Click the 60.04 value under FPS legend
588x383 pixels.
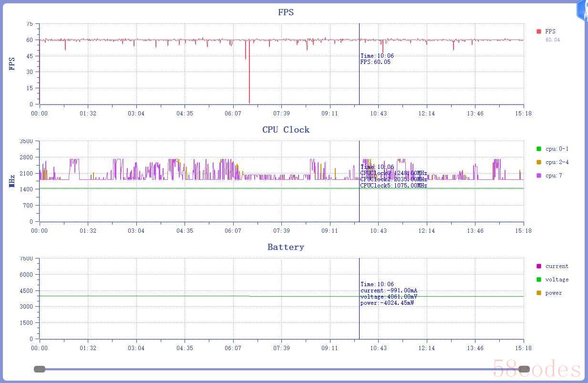pos(552,40)
